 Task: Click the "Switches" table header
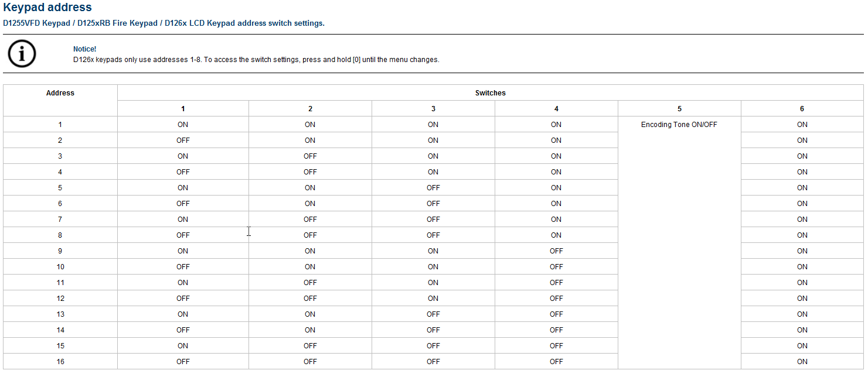pos(490,93)
